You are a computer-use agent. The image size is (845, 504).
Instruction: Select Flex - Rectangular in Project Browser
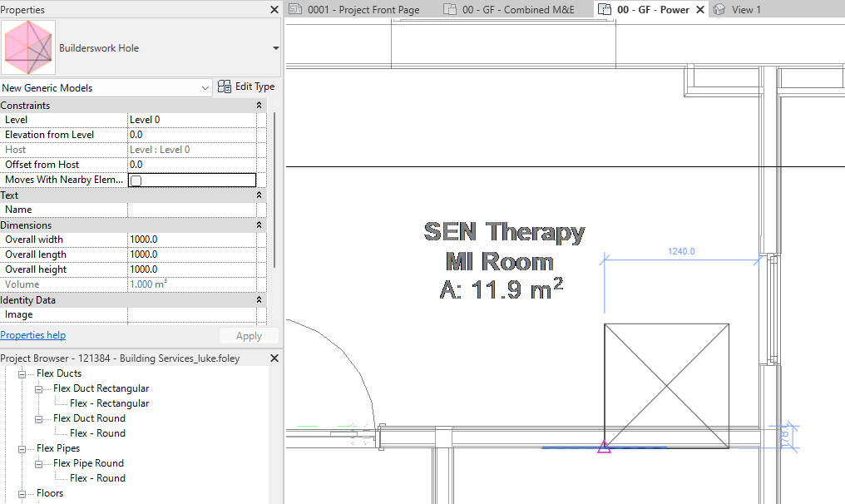pos(110,403)
